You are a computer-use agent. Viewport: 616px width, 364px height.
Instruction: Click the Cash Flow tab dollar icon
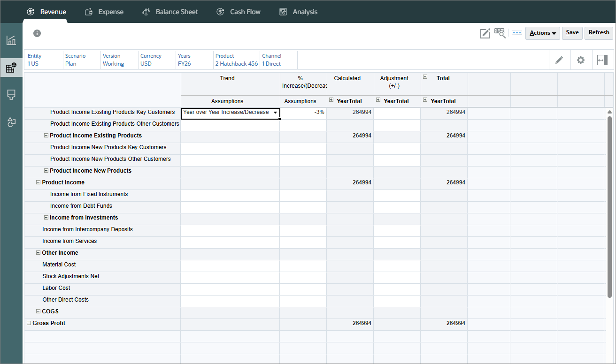click(x=220, y=12)
